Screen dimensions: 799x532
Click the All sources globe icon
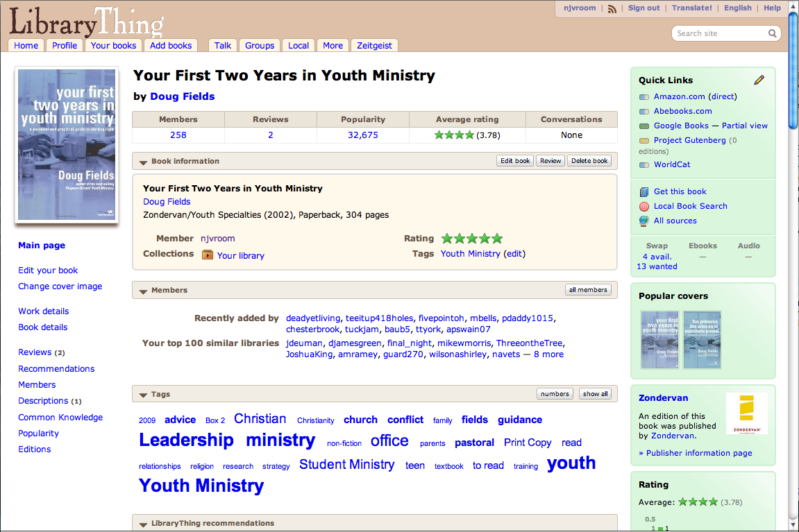(644, 221)
